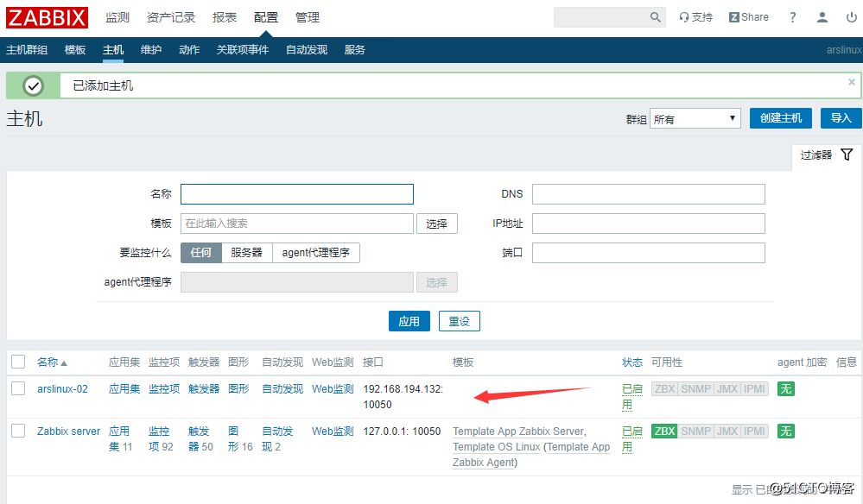Click 无 encryption badge for arslinux-02
863x504 pixels.
(x=786, y=389)
